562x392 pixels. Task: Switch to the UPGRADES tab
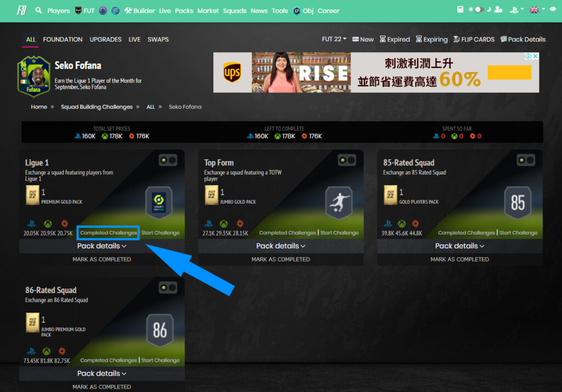coord(105,40)
